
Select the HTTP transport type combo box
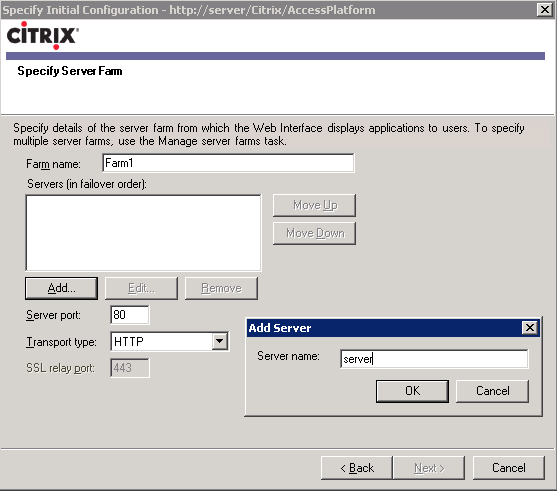(x=169, y=341)
